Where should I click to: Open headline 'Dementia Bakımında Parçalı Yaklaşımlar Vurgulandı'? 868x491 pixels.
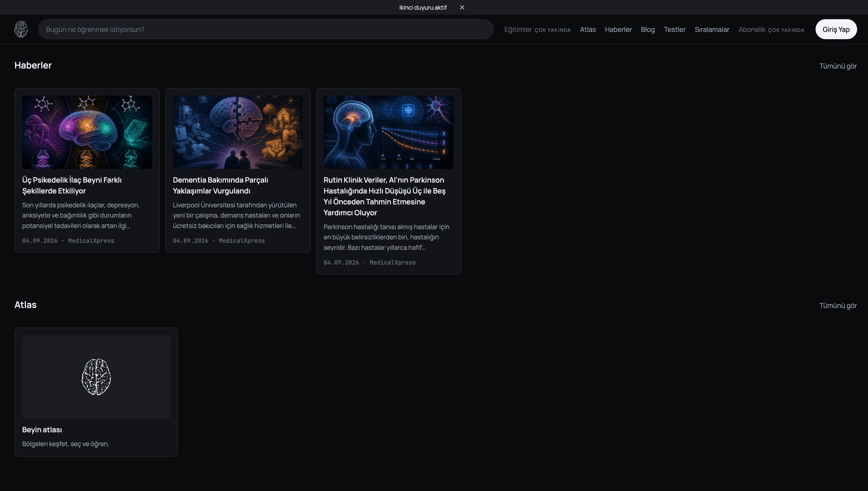(220, 186)
